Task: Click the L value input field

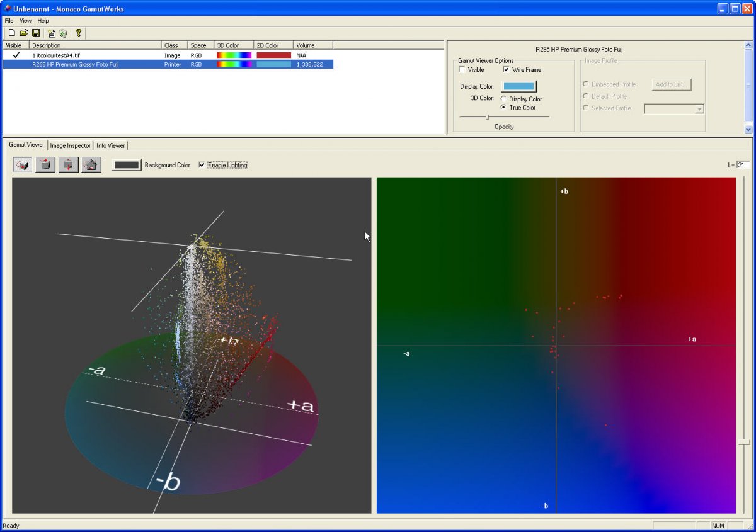Action: point(743,165)
